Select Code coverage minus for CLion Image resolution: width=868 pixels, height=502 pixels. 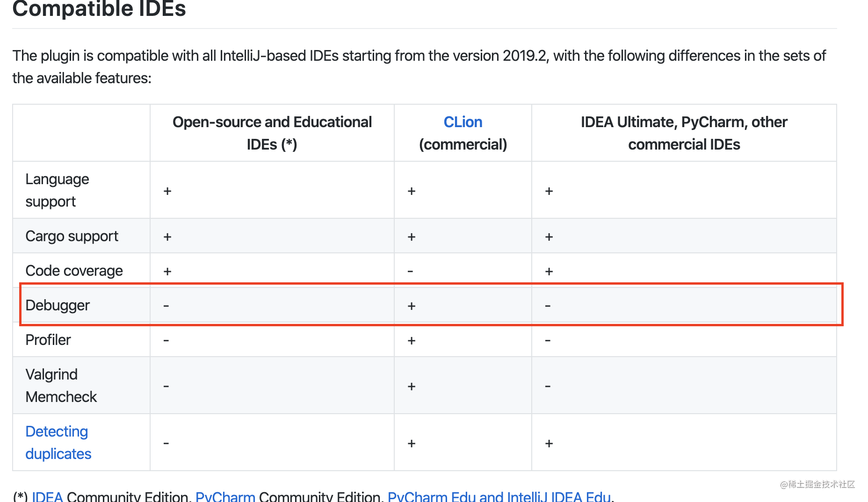tap(410, 271)
